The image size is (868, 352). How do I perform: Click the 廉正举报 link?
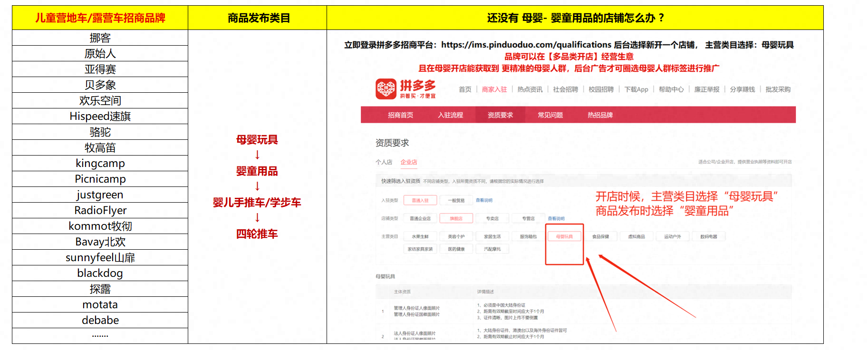707,89
